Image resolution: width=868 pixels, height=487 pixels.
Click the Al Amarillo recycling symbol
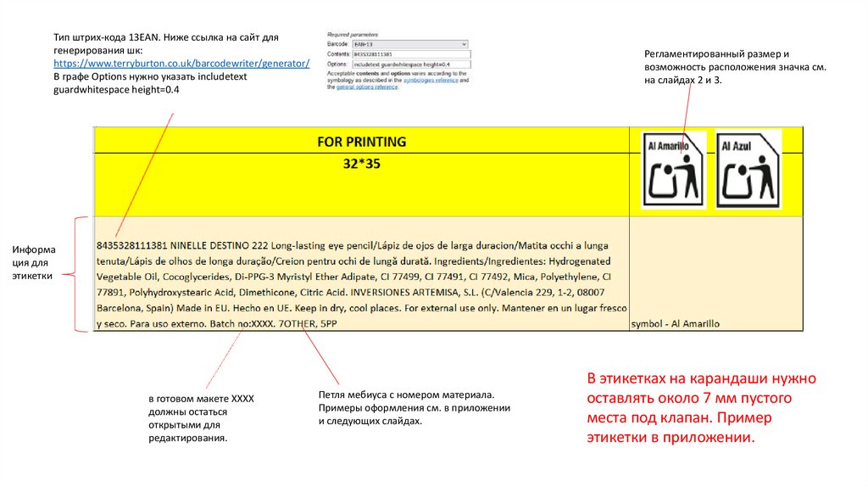click(674, 170)
